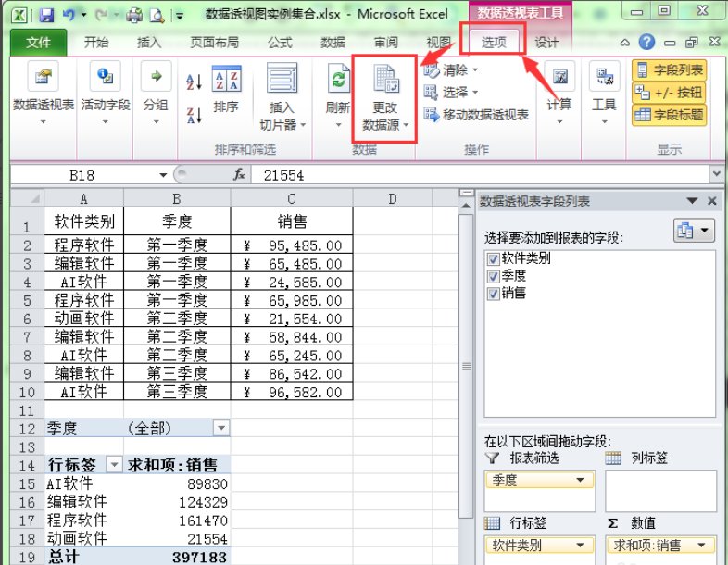728x565 pixels.
Task: Click the select-all corner of worksheet
Action: [x=28, y=198]
